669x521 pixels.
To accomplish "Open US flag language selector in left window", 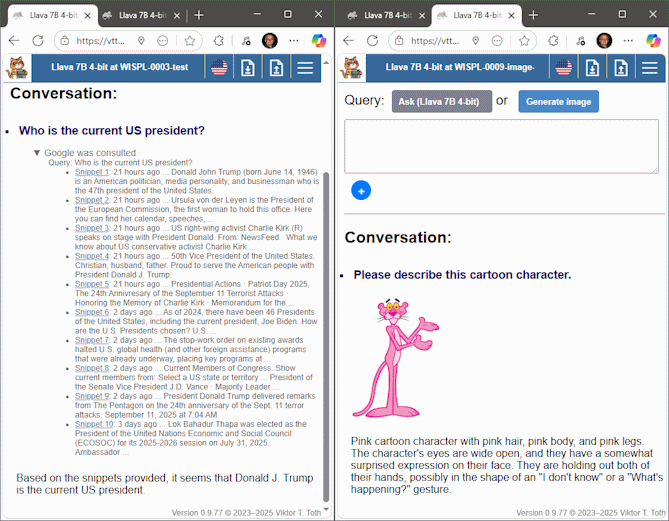I will click(x=219, y=67).
